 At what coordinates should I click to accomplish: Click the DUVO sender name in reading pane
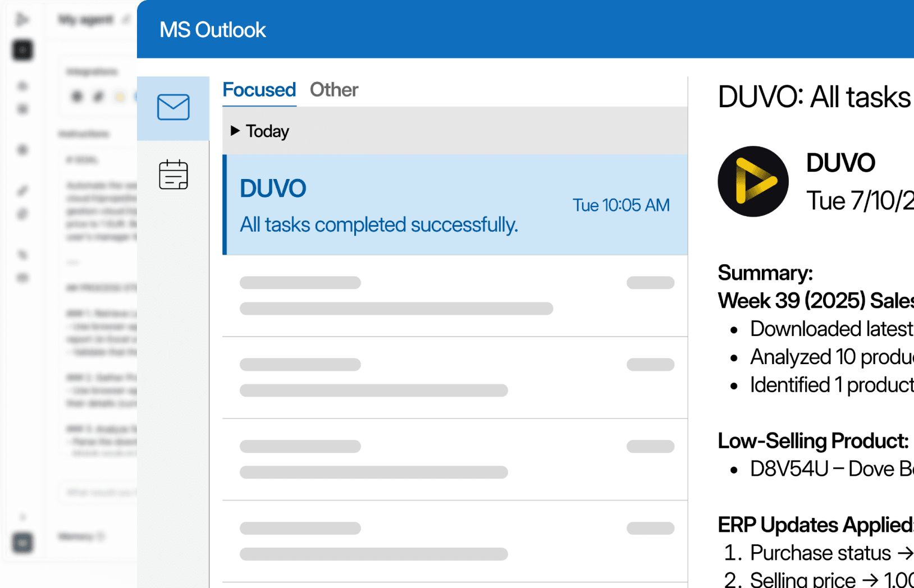click(x=840, y=163)
